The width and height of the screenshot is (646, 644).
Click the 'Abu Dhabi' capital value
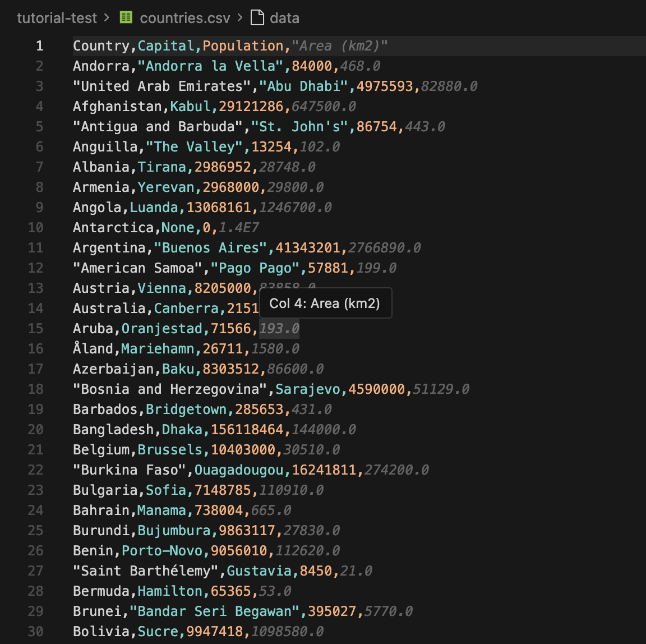tap(303, 86)
